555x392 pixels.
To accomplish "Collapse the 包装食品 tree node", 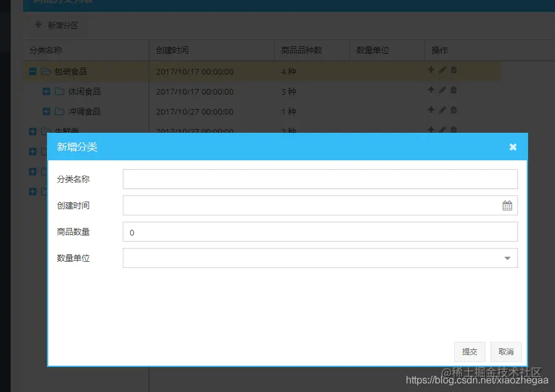I will tap(33, 71).
